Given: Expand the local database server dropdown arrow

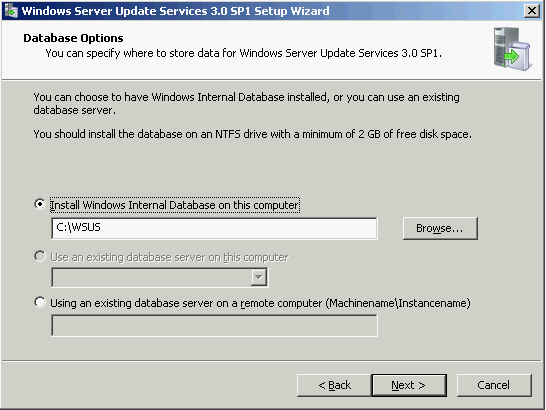Looking at the screenshot, I should (259, 277).
